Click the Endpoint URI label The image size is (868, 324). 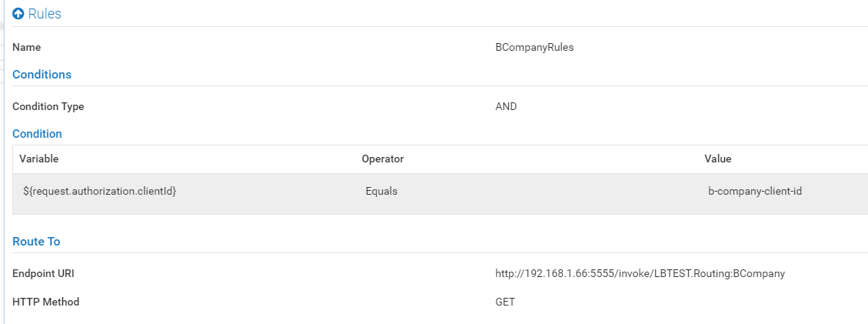pyautogui.click(x=43, y=273)
